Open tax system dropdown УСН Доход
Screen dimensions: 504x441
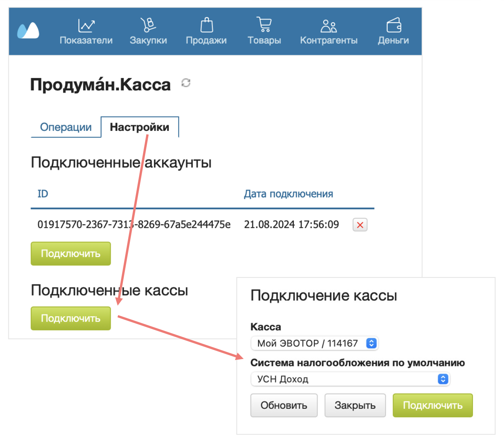tap(350, 379)
